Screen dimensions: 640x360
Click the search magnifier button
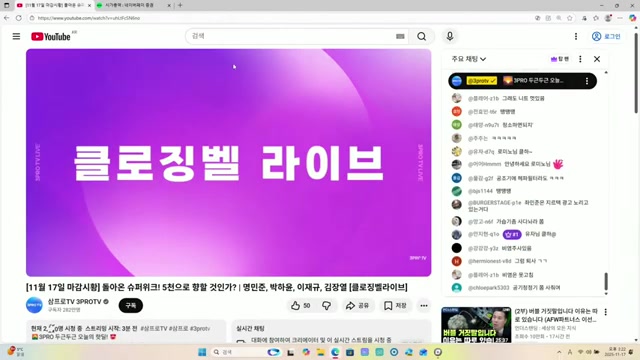coord(422,36)
